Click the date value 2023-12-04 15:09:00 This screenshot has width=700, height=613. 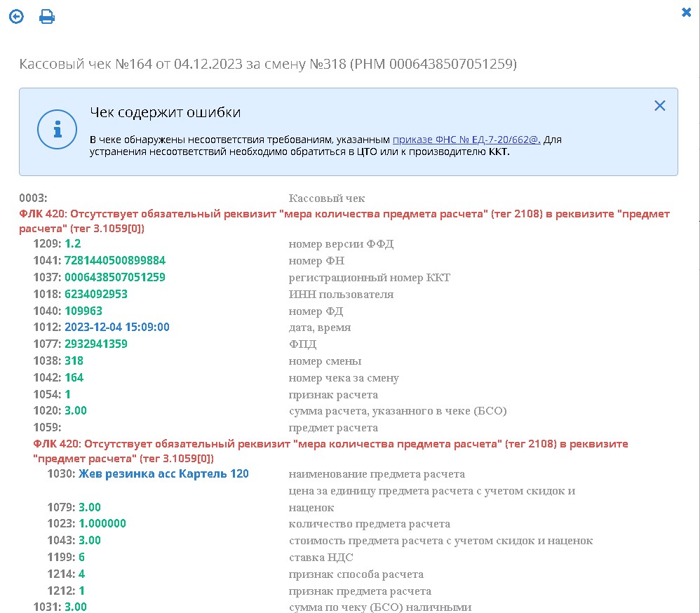(x=117, y=328)
